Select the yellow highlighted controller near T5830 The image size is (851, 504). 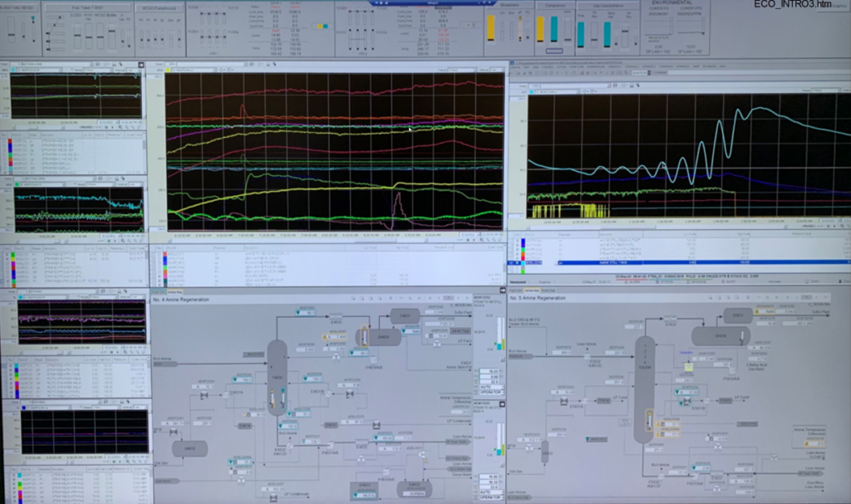(x=688, y=367)
